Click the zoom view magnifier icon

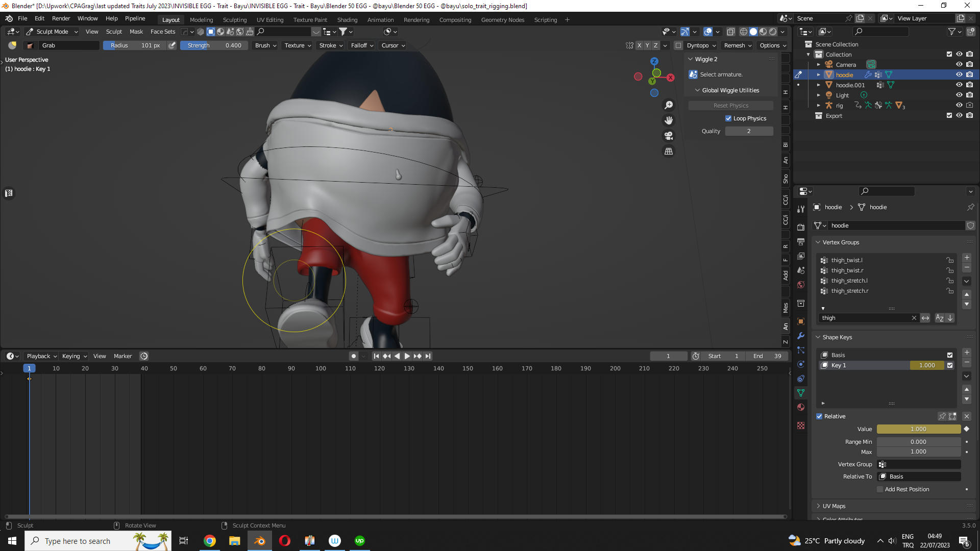pyautogui.click(x=669, y=105)
